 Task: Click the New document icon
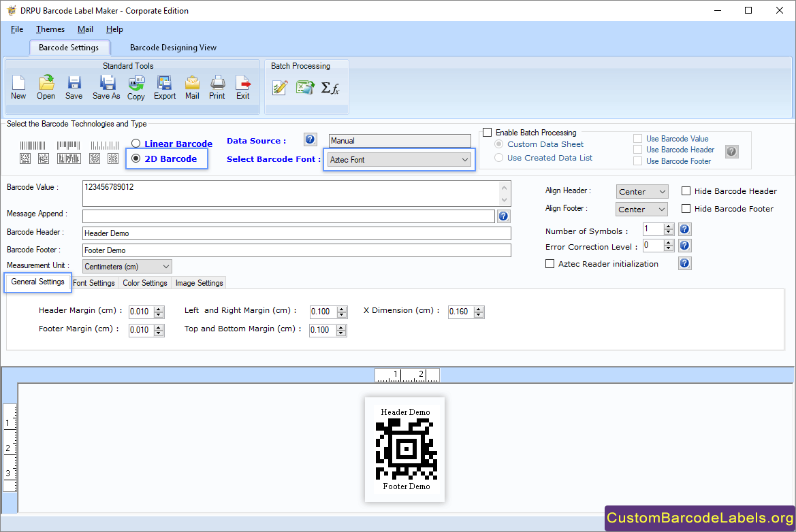18,88
